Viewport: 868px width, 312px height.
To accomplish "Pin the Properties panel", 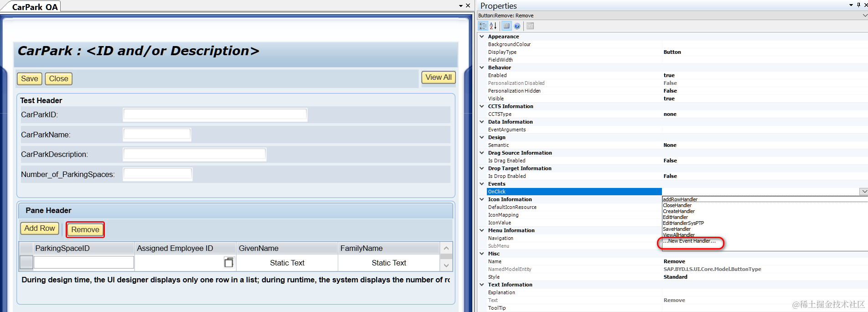I will [x=859, y=5].
